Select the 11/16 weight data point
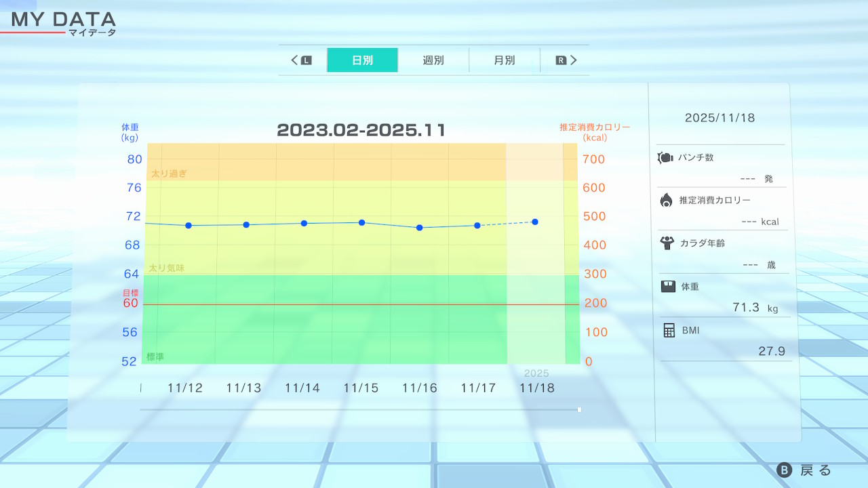868x488 pixels. click(420, 228)
